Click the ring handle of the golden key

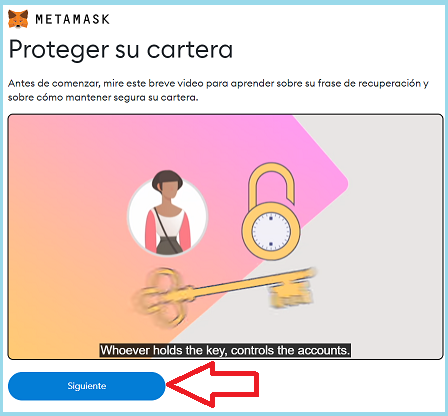pyautogui.click(x=160, y=298)
